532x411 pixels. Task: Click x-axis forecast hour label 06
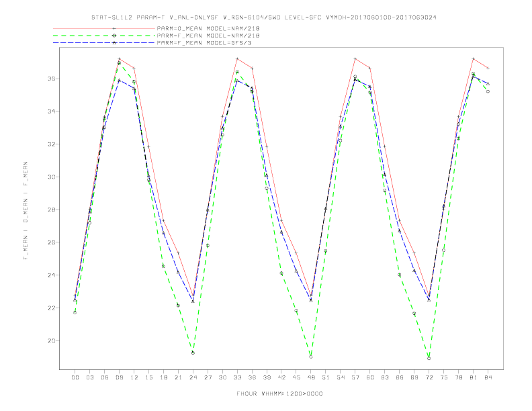[x=105, y=377]
